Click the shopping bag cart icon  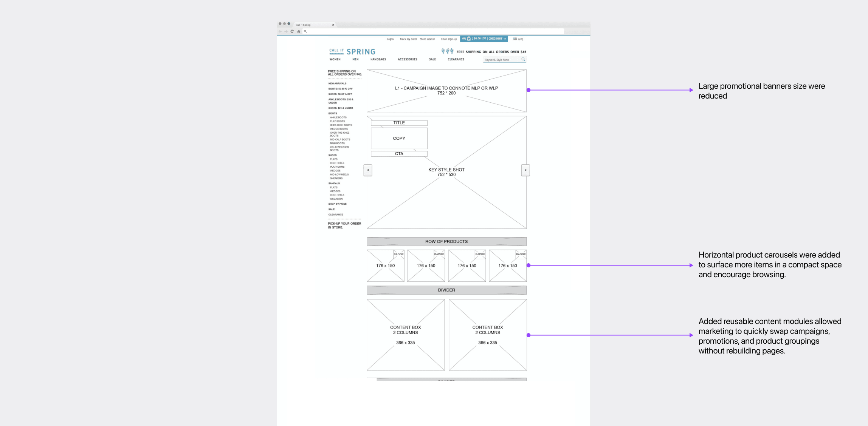pyautogui.click(x=469, y=39)
